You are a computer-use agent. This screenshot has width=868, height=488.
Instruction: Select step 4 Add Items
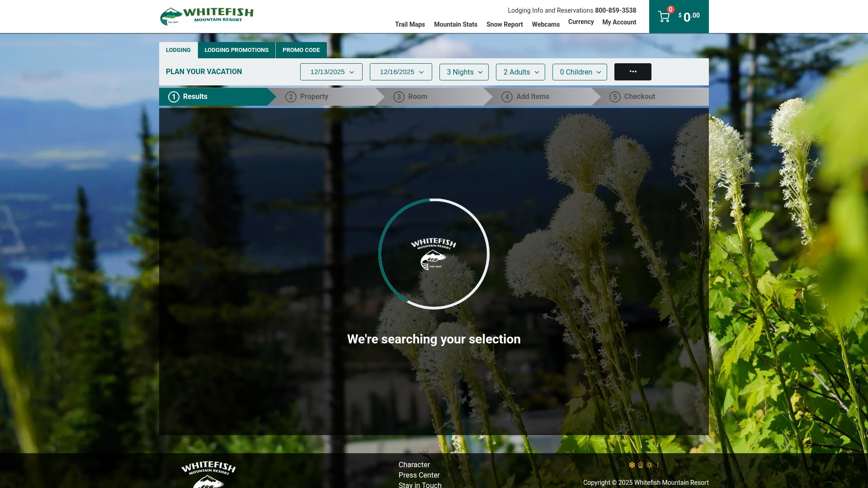(x=542, y=97)
